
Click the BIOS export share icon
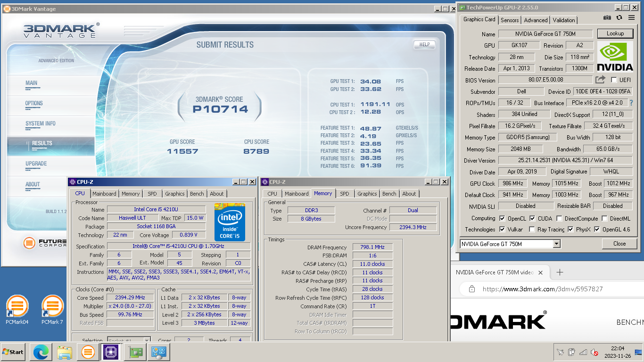pos(600,80)
